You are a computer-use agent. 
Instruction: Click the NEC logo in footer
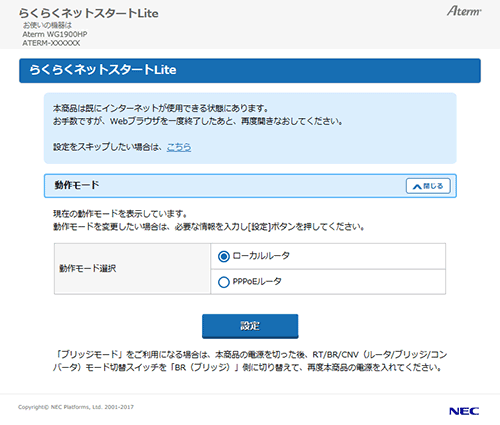coord(464,411)
